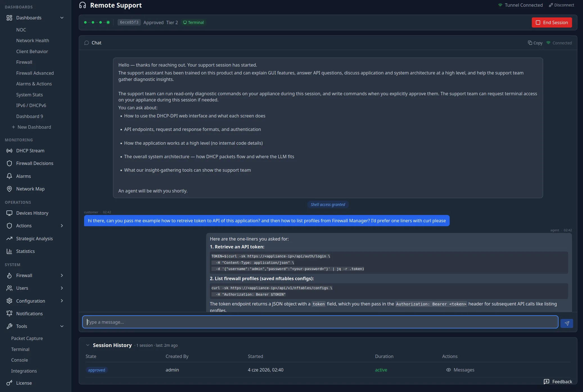Click the active duration value

pos(381,370)
